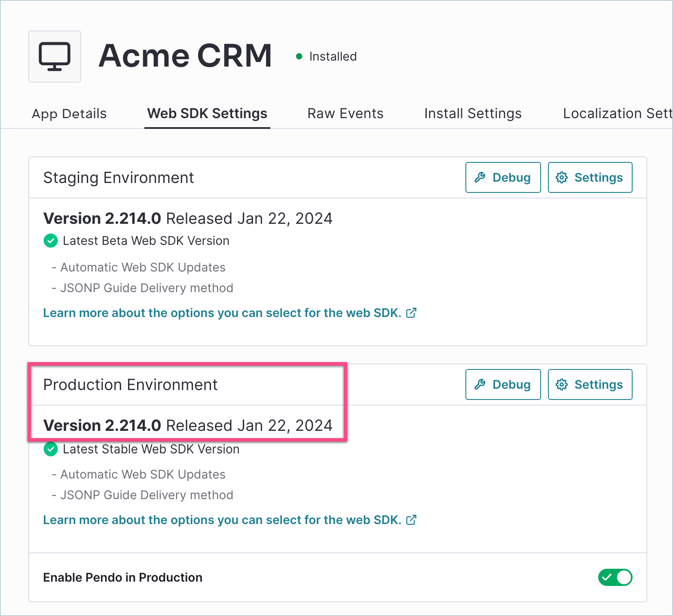The height and width of the screenshot is (616, 673).
Task: Click the Enable Pendo in Production label
Action: 123,577
